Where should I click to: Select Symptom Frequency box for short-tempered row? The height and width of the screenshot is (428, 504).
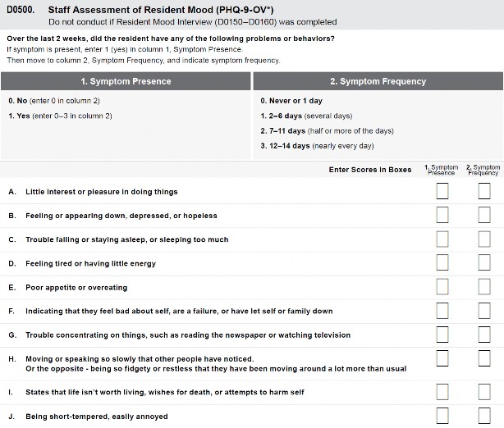point(484,416)
